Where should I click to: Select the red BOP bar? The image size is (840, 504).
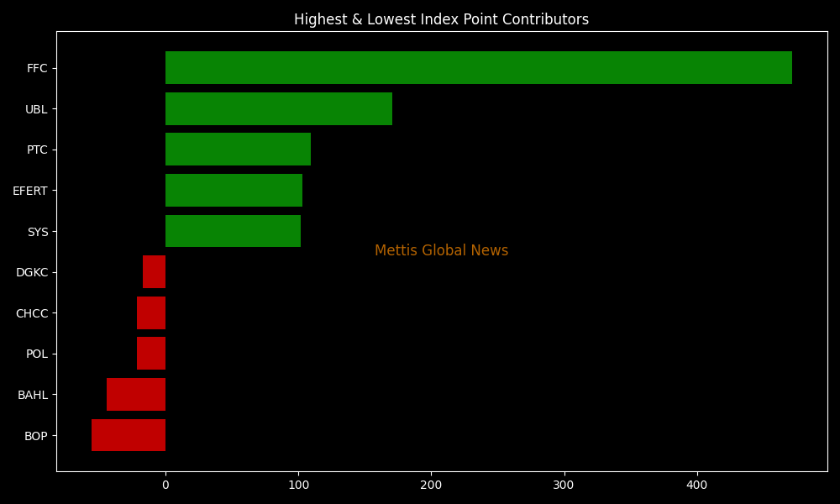point(129,435)
